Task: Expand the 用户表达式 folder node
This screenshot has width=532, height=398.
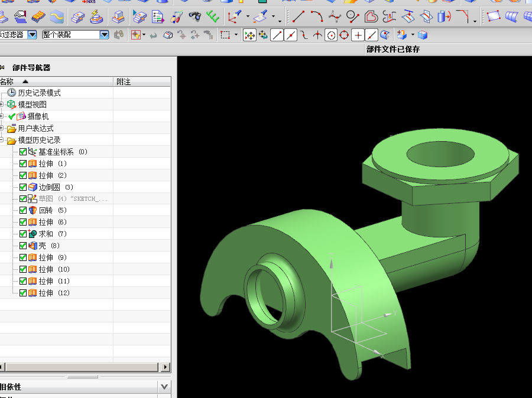Action: pyautogui.click(x=2, y=128)
